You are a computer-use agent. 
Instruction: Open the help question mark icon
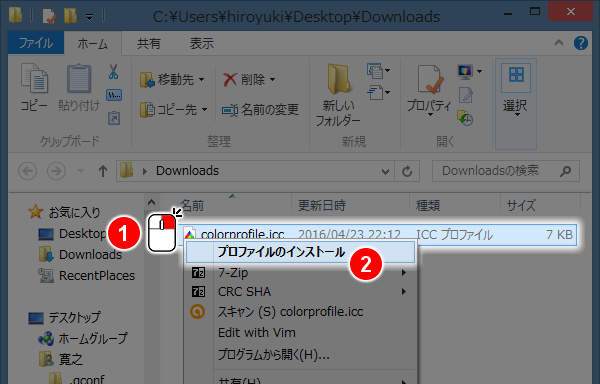click(580, 43)
